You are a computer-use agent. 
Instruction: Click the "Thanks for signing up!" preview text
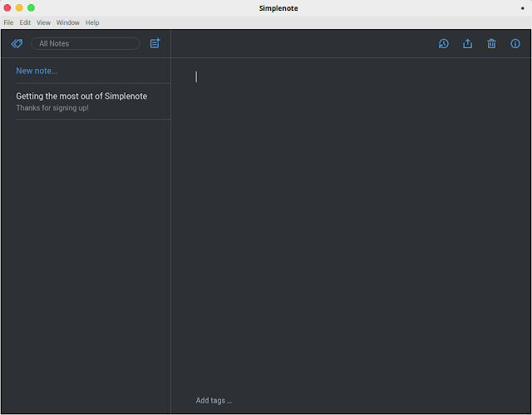(x=52, y=108)
